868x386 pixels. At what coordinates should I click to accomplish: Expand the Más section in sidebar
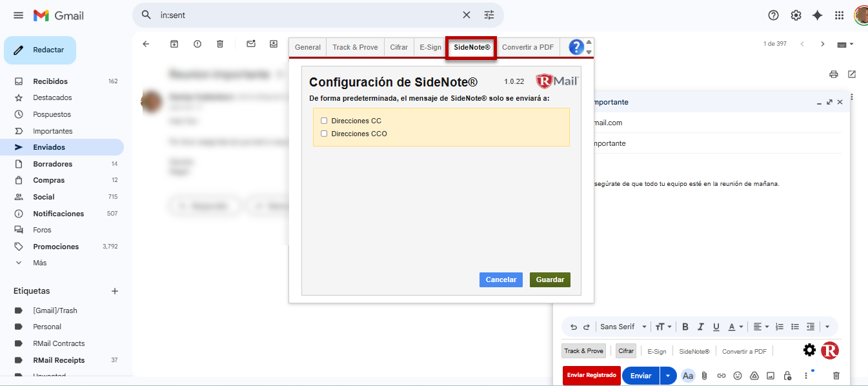pyautogui.click(x=39, y=263)
